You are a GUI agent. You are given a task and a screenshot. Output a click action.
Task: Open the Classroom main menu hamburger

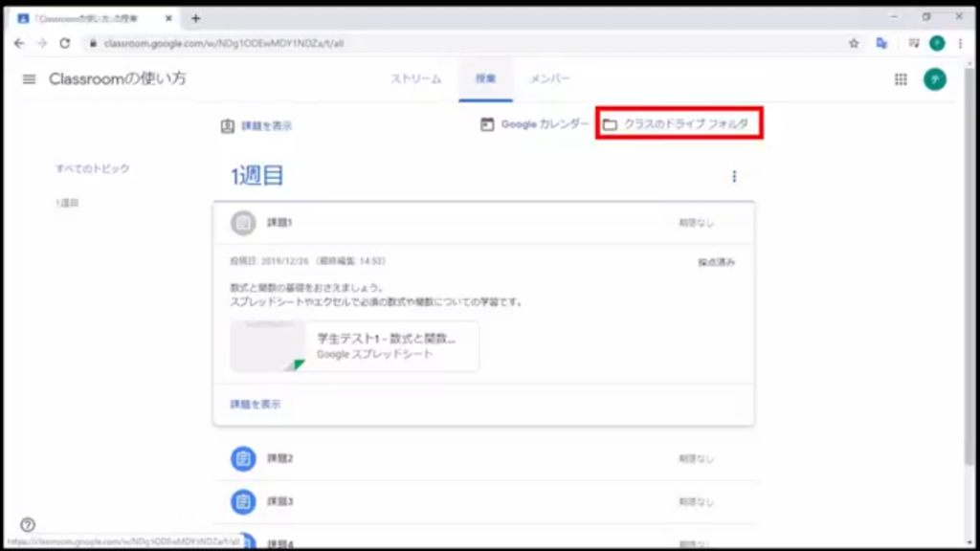[29, 79]
